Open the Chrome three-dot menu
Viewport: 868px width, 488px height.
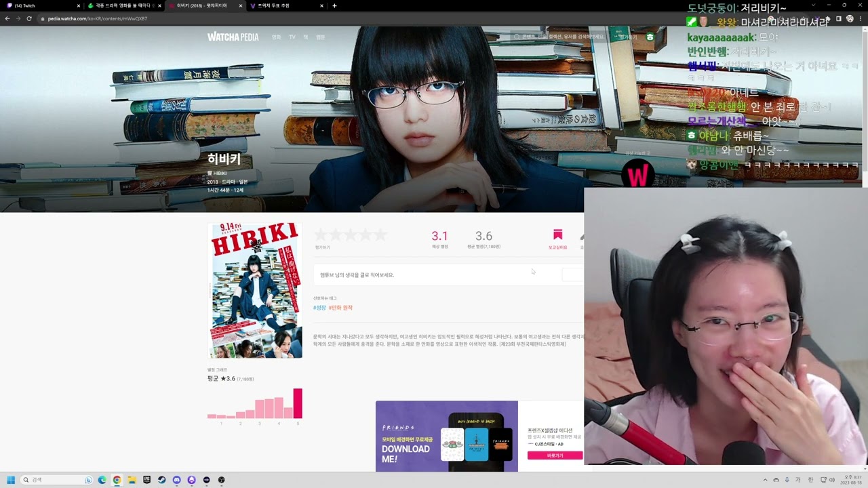pyautogui.click(x=861, y=18)
